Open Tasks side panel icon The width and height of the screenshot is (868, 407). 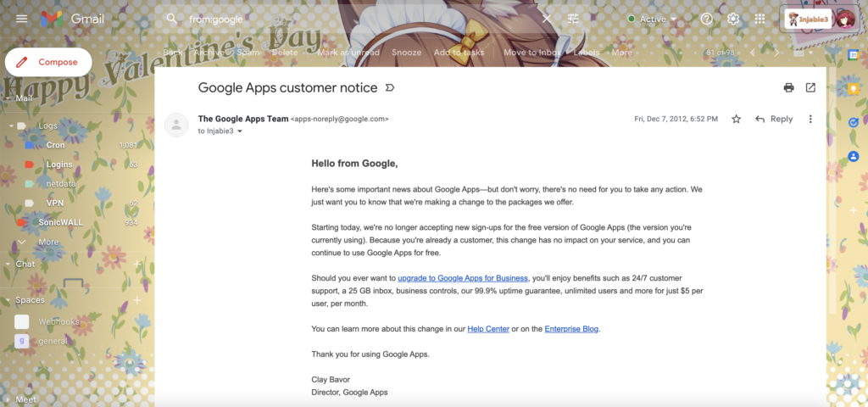coord(854,122)
